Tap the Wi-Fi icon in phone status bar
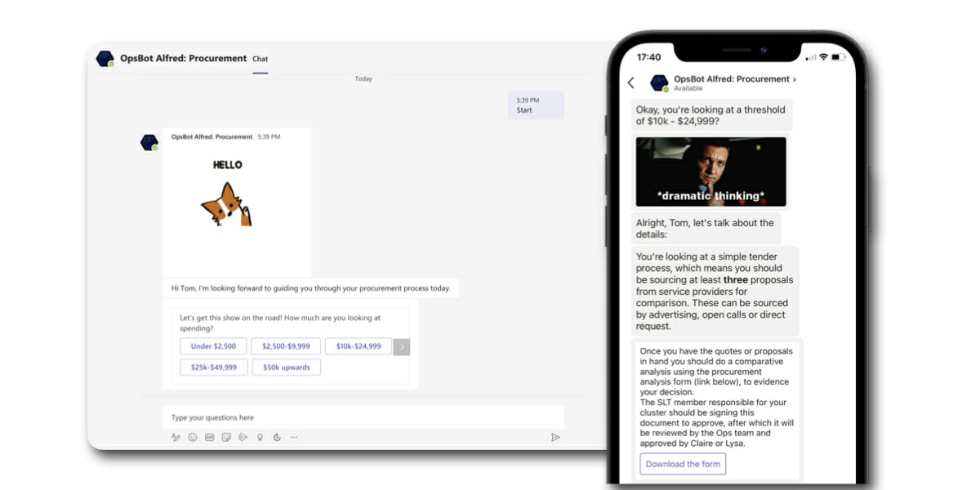Screen dimensions: 980x490 pos(824,57)
